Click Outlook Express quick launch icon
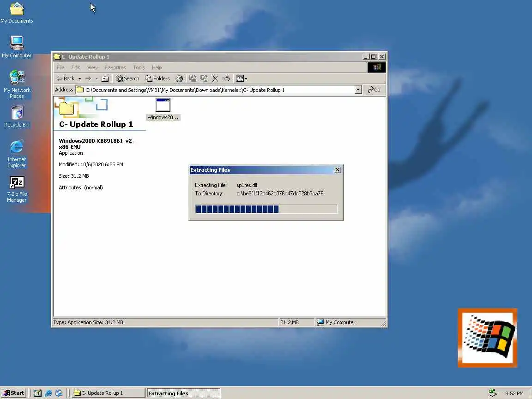This screenshot has width=532, height=399. (59, 393)
